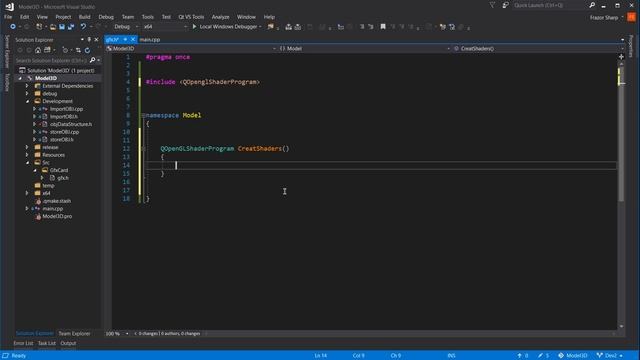Click the Frazer Sharp account name

point(604,18)
